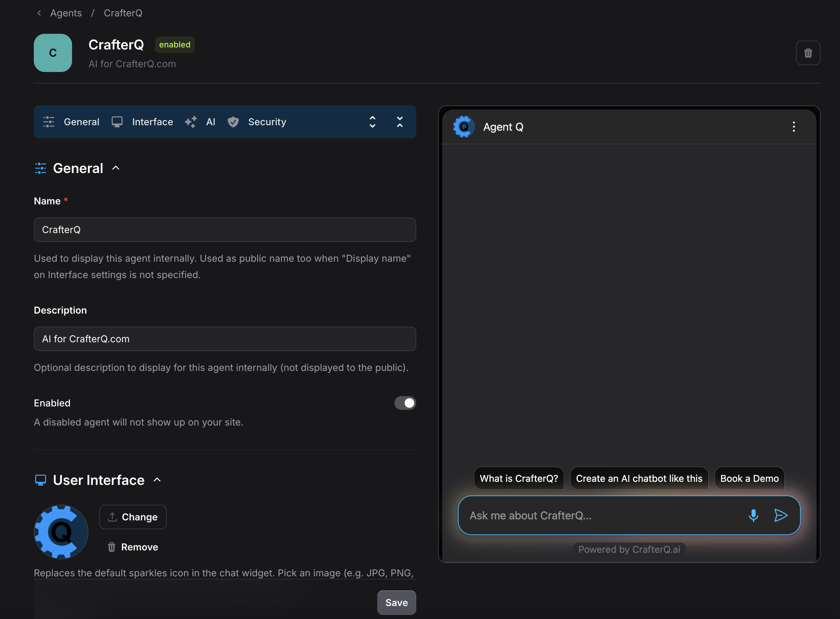Choose the 'What is CrafterQ?' suggestion
Image resolution: width=840 pixels, height=619 pixels.
coord(519,478)
